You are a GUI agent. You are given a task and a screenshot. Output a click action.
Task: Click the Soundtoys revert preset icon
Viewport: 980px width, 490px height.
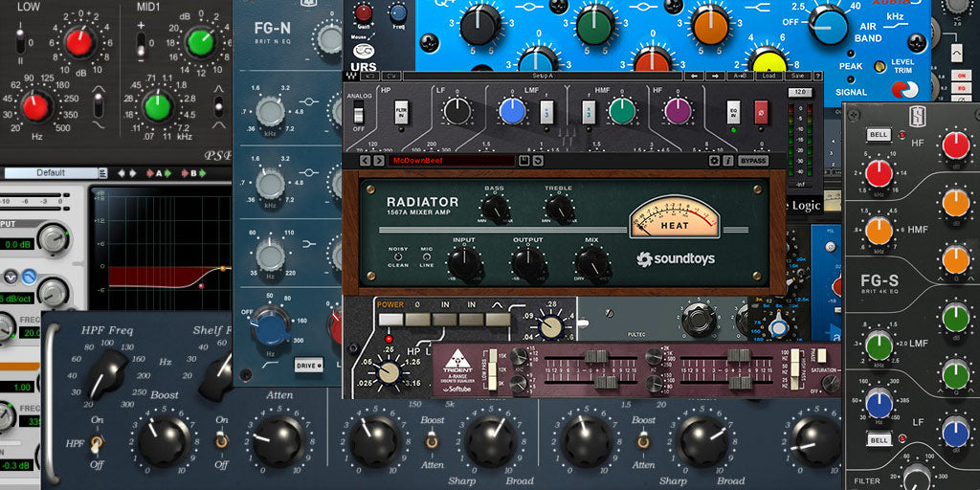[538, 161]
